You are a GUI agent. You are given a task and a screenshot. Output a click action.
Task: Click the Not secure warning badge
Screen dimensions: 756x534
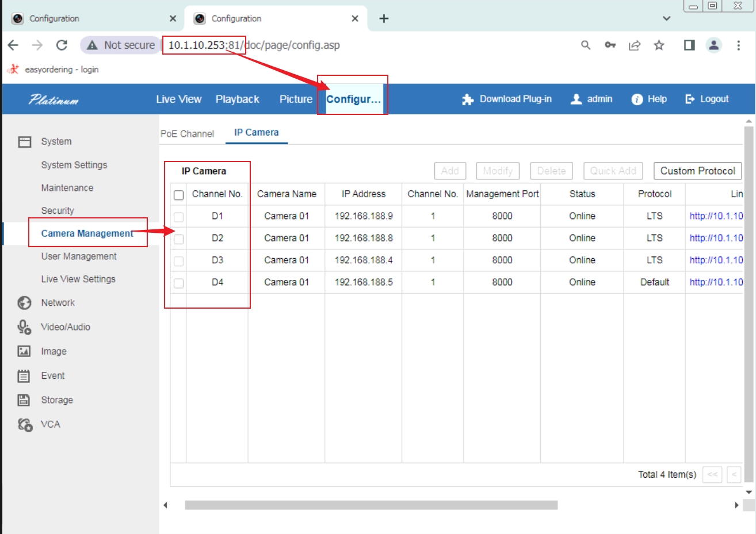tap(121, 45)
